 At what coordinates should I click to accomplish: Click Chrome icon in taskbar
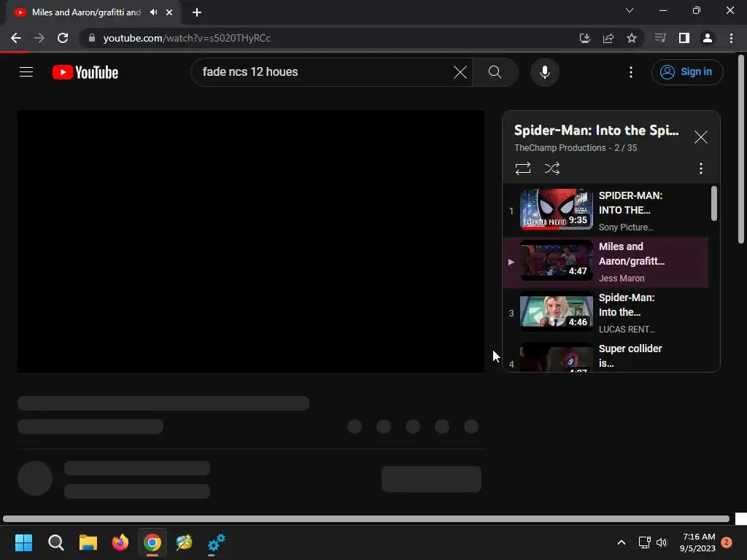[x=152, y=542]
